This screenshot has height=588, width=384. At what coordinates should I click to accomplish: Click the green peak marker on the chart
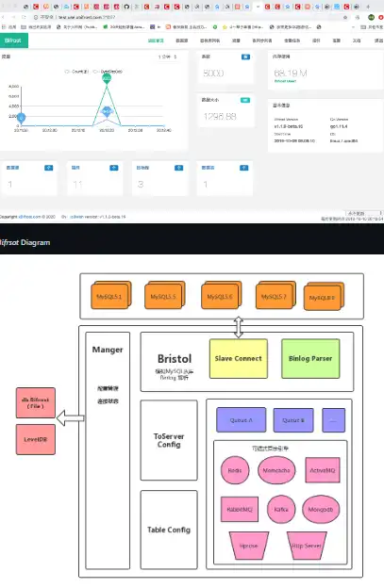(107, 78)
